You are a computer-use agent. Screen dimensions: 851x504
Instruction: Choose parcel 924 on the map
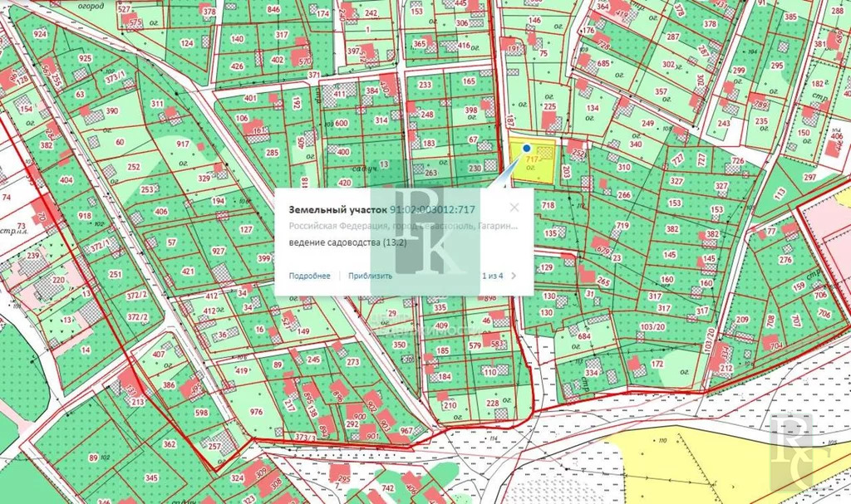[40, 37]
